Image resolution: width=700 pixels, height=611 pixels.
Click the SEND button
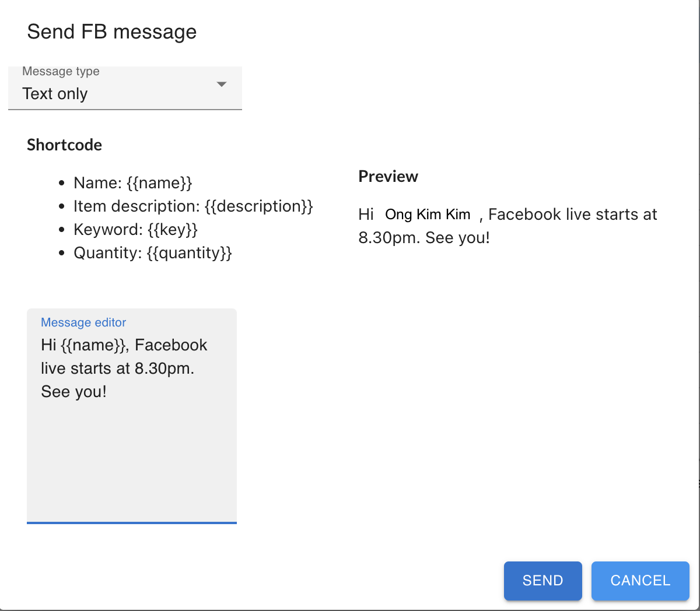point(542,581)
